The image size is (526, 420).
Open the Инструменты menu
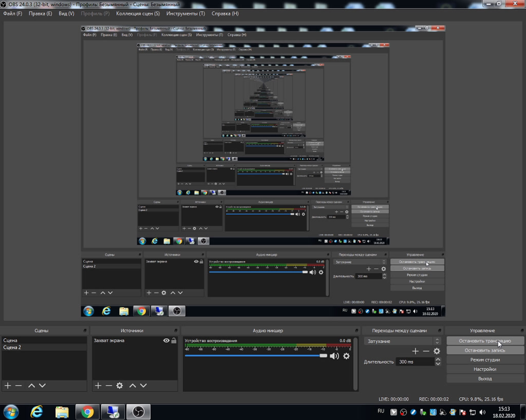point(185,14)
